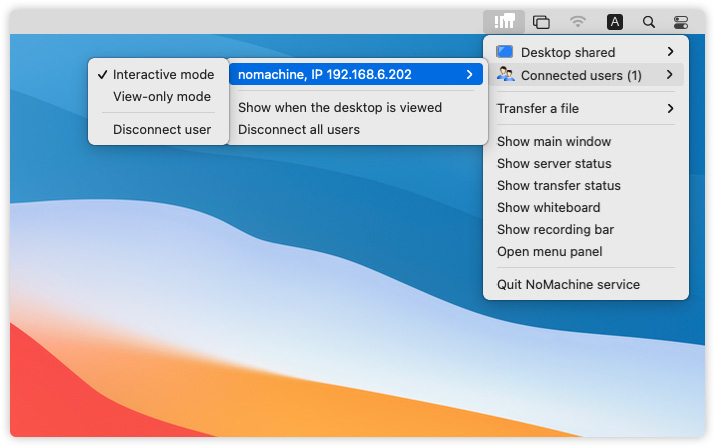Image resolution: width=715 pixels, height=447 pixels.
Task: Open the screen mirroring menu bar icon
Action: click(541, 21)
